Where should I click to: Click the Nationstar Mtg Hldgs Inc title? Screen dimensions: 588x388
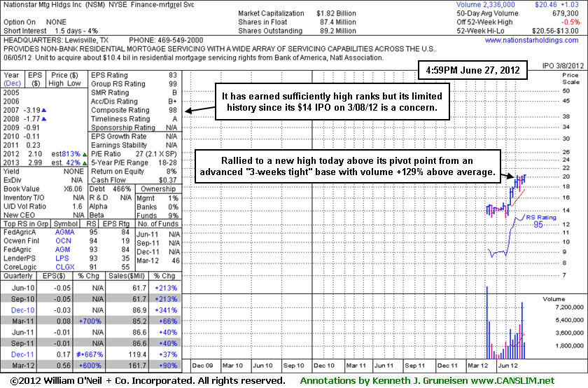43,4
